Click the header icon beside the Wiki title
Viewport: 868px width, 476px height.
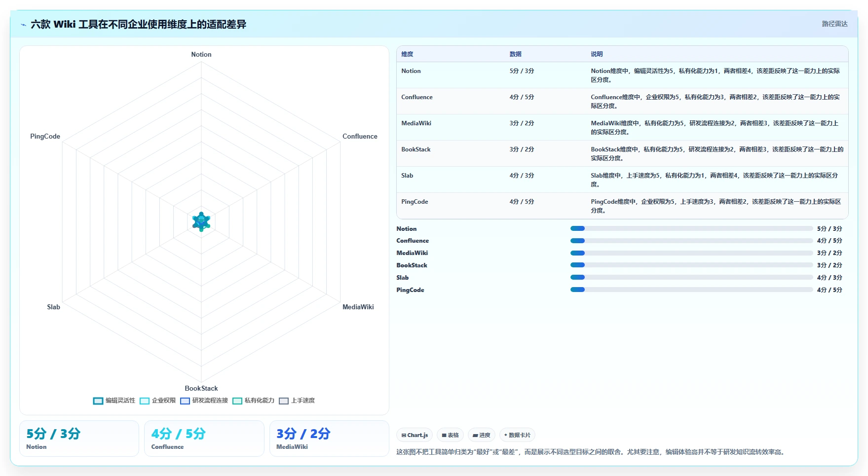[23, 25]
